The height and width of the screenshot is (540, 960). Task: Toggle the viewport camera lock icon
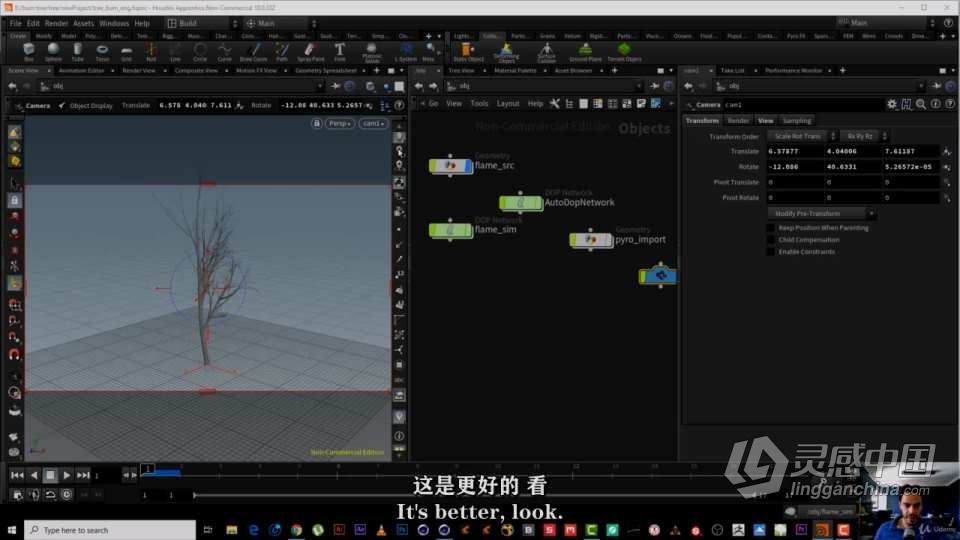tap(317, 124)
